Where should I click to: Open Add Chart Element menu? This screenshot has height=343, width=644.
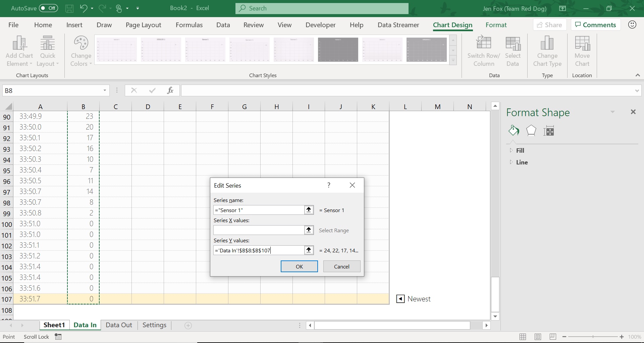[x=19, y=51]
